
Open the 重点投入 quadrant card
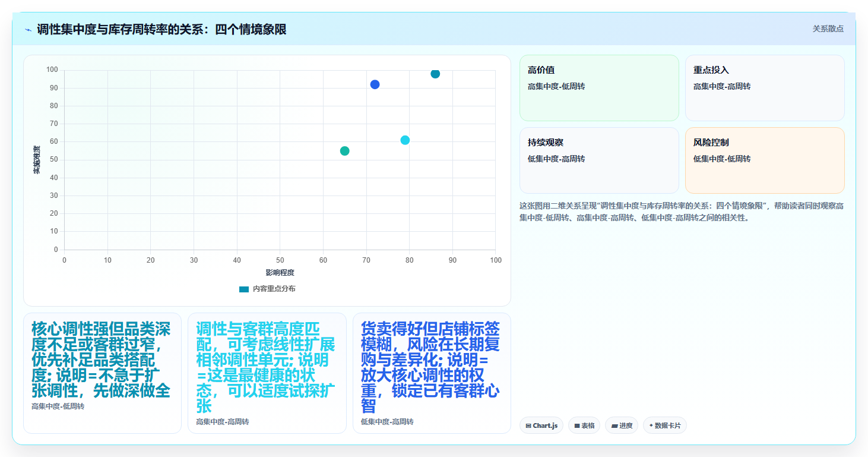pyautogui.click(x=765, y=88)
